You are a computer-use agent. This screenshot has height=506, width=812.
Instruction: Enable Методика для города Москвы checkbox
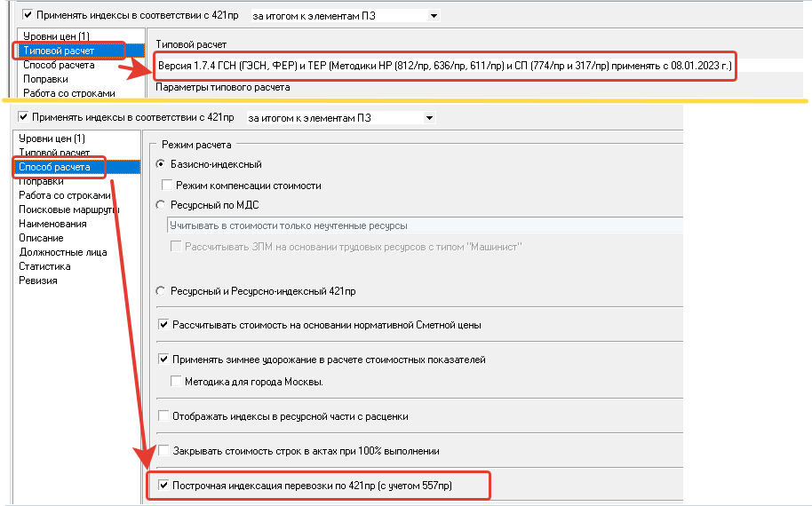pos(176,381)
